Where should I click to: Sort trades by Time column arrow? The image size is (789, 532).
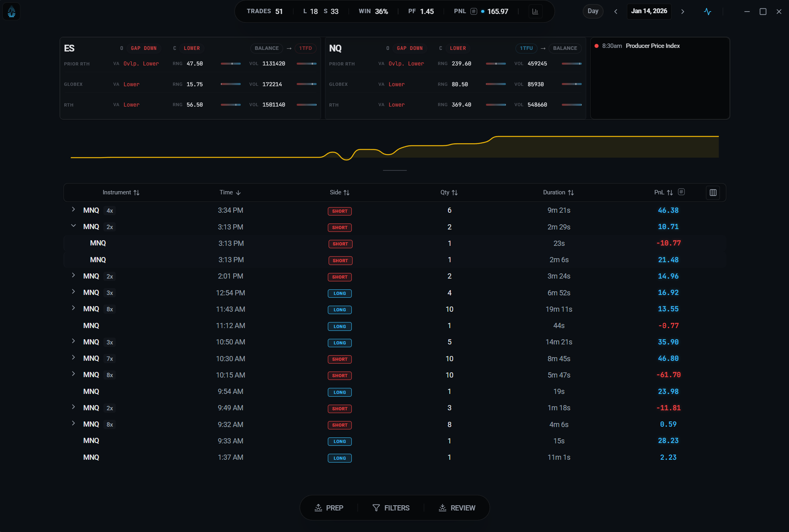(238, 193)
